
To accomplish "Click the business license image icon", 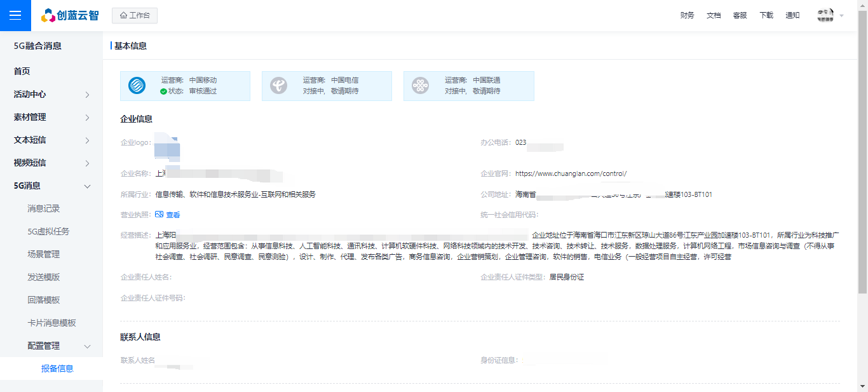I will [159, 215].
